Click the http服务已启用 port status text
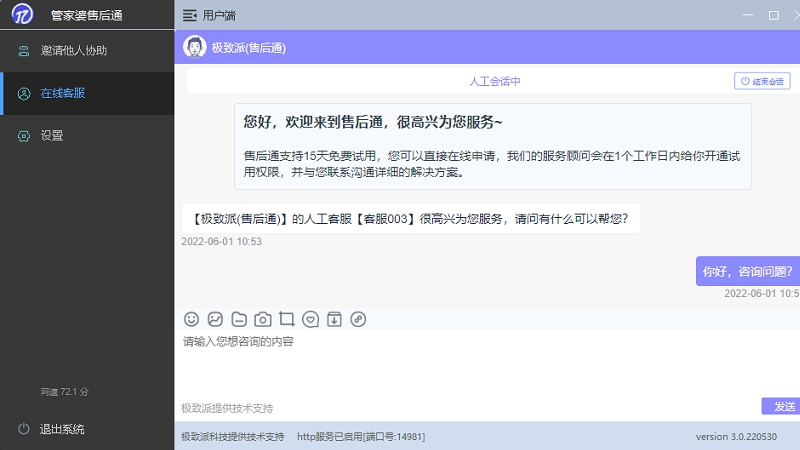This screenshot has width=800, height=450. pos(361,437)
